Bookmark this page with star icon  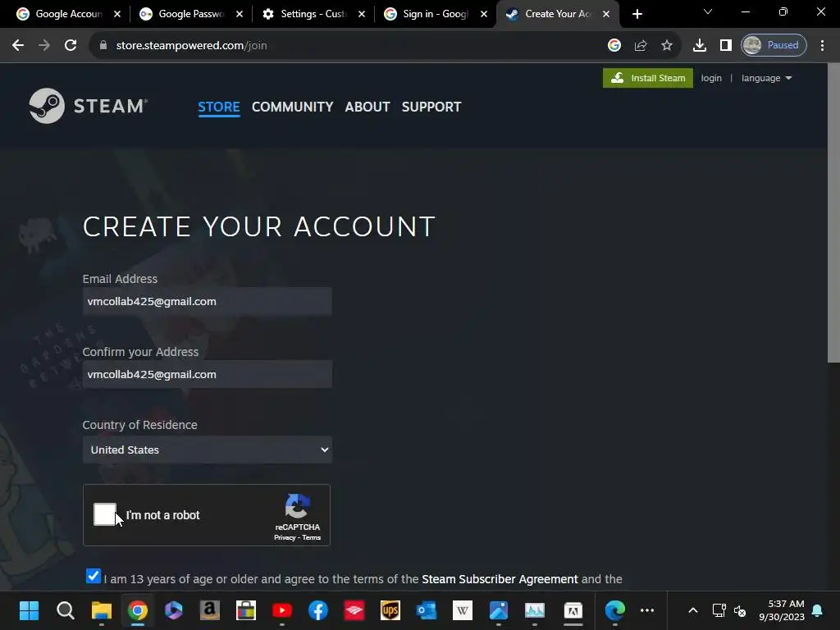click(666, 46)
